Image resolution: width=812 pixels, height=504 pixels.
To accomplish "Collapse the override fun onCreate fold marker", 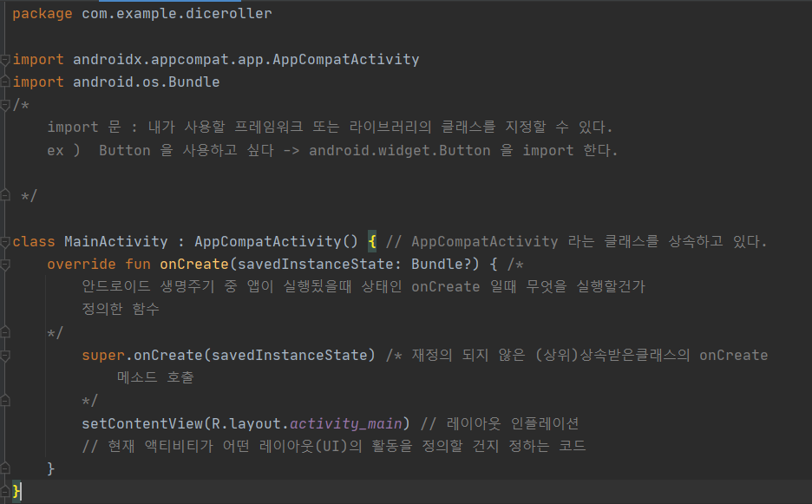I will point(5,265).
